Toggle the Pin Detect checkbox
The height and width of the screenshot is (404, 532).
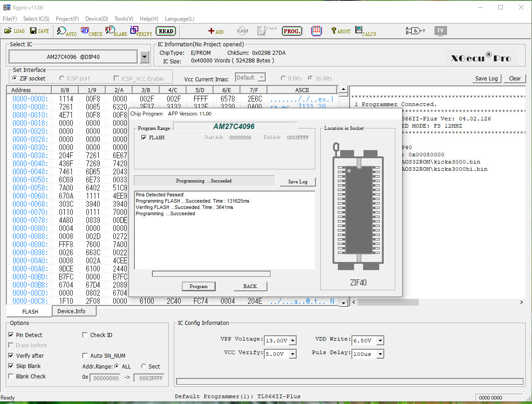click(x=11, y=335)
